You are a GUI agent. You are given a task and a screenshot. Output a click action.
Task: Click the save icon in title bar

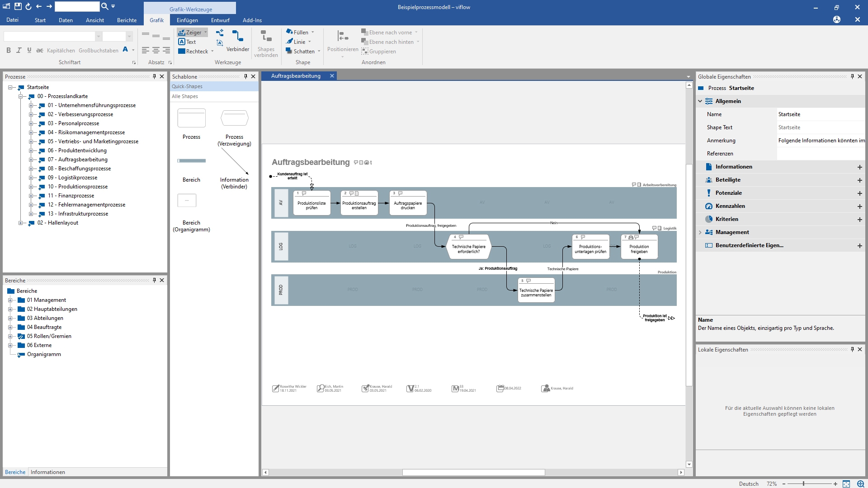coord(18,6)
